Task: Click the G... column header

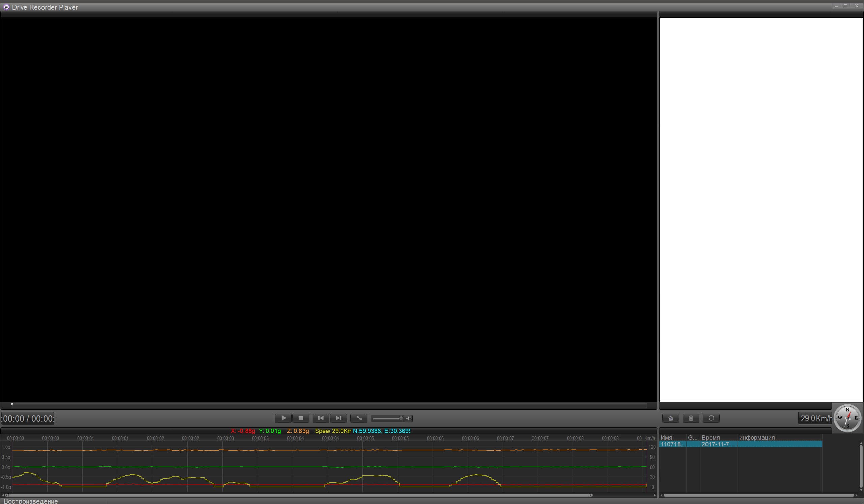Action: point(692,438)
